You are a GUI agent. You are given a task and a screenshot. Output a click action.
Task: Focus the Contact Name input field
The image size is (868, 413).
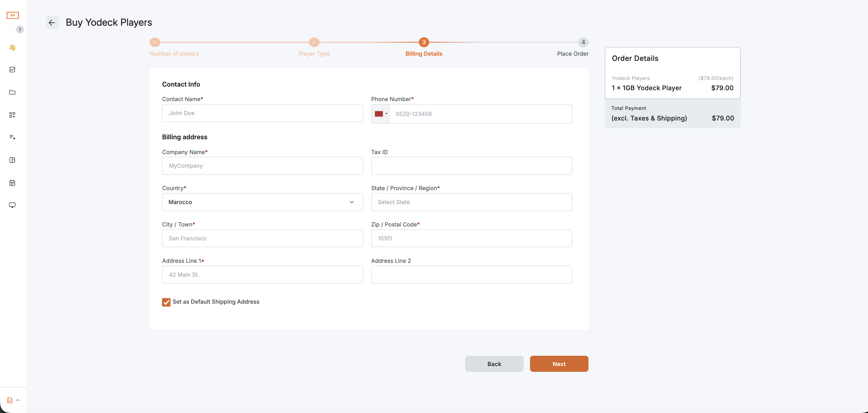(262, 113)
